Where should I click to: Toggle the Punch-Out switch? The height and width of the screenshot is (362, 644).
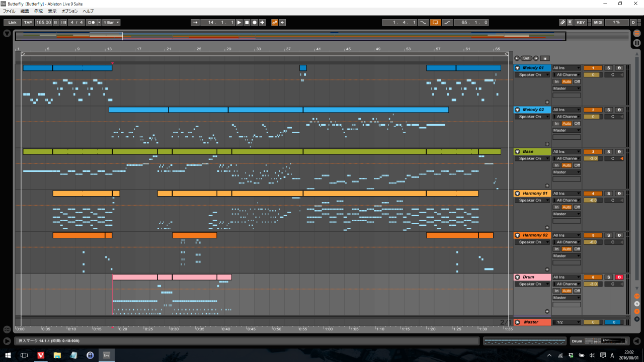(447, 23)
